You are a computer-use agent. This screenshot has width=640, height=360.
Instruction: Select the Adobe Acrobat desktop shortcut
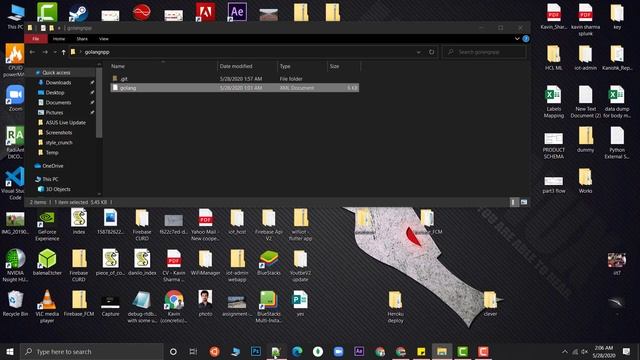pos(205,12)
